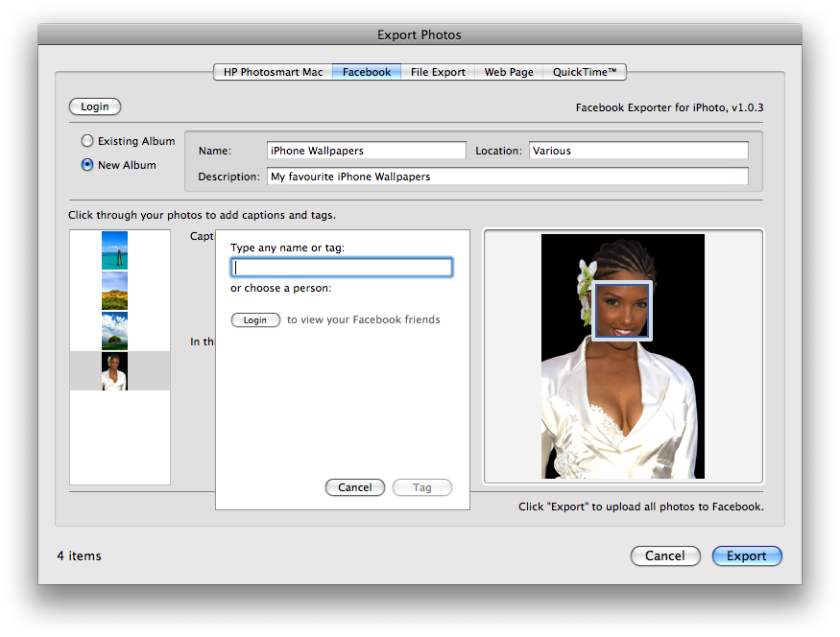Focus the album Description field
Viewport: 840px width, 637px height.
(x=507, y=177)
